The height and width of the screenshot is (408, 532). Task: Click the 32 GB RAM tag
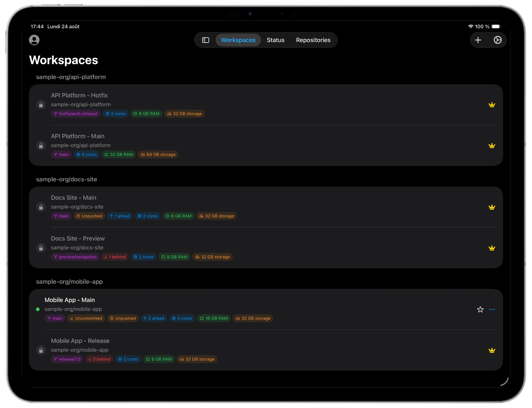[119, 155]
